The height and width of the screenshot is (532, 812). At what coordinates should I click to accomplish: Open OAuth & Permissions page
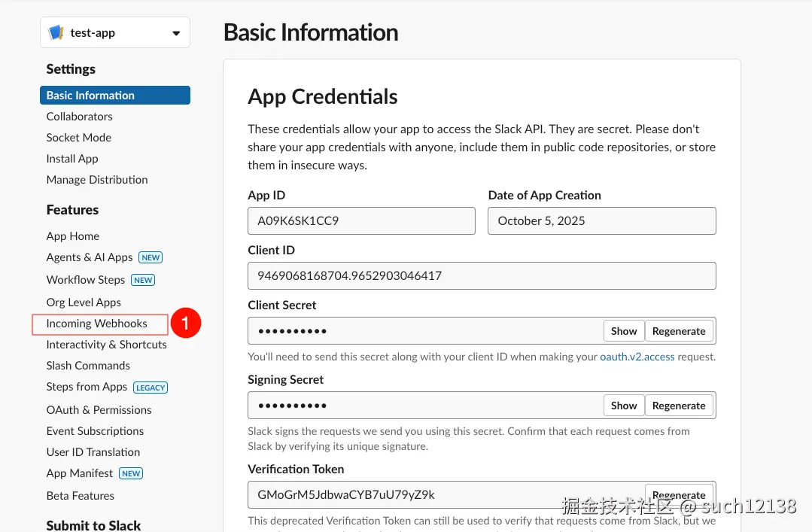(x=99, y=410)
